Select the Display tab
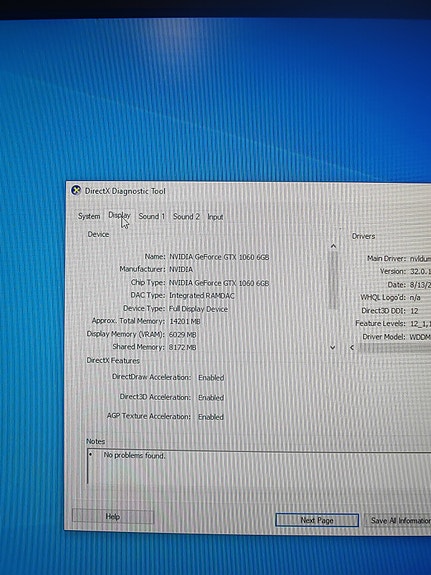 (x=119, y=216)
